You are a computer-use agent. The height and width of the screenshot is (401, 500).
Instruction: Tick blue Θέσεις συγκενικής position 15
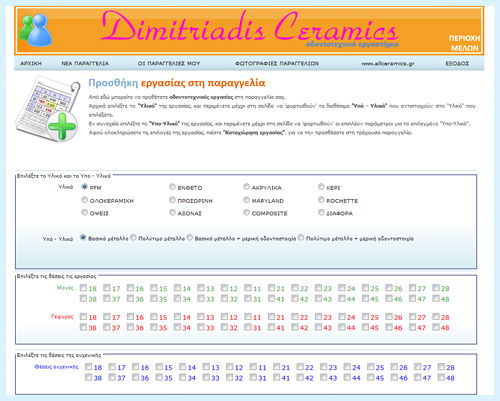(159, 367)
